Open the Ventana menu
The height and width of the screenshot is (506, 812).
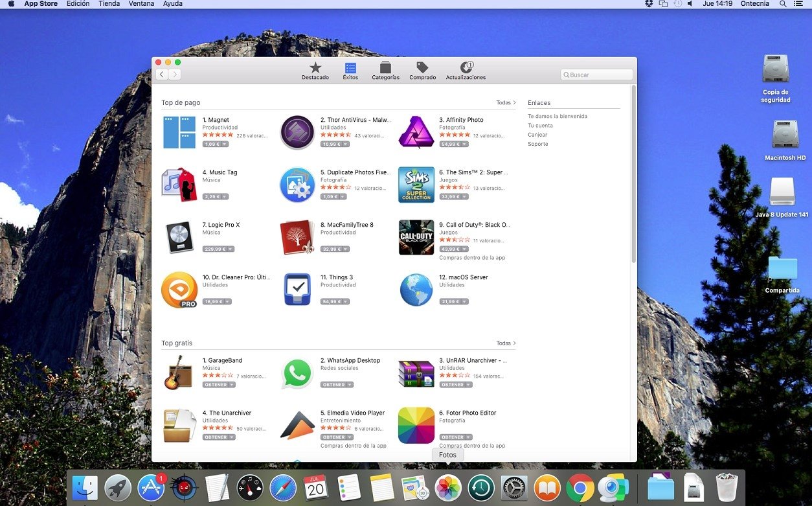tap(141, 4)
